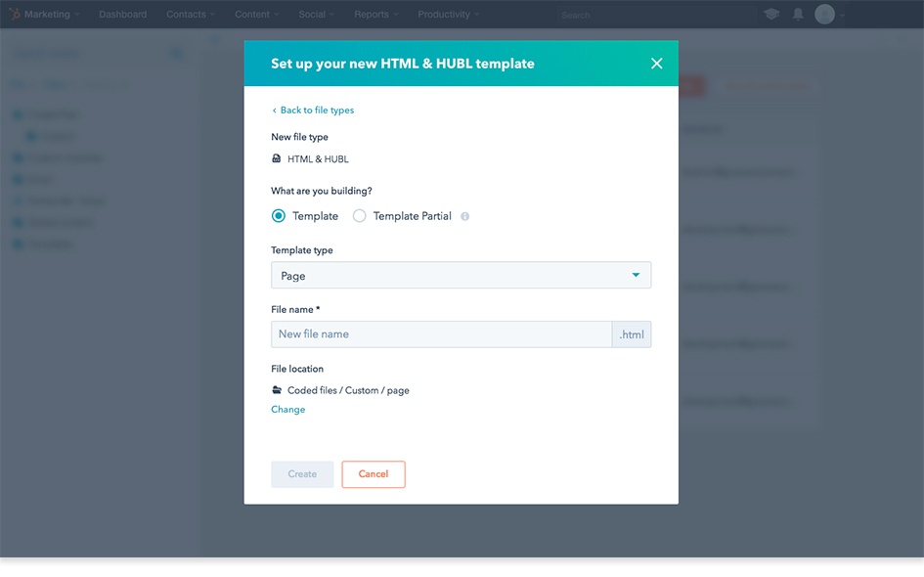The height and width of the screenshot is (577, 924).
Task: Click the dialog title text
Action: [x=403, y=64]
